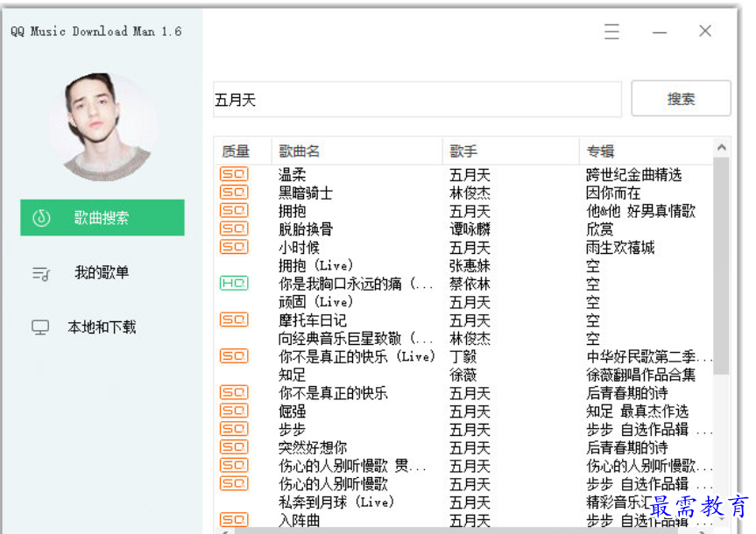This screenshot has height=534, width=756.
Task: Select the song 摩托车日记
Action: [x=313, y=320]
